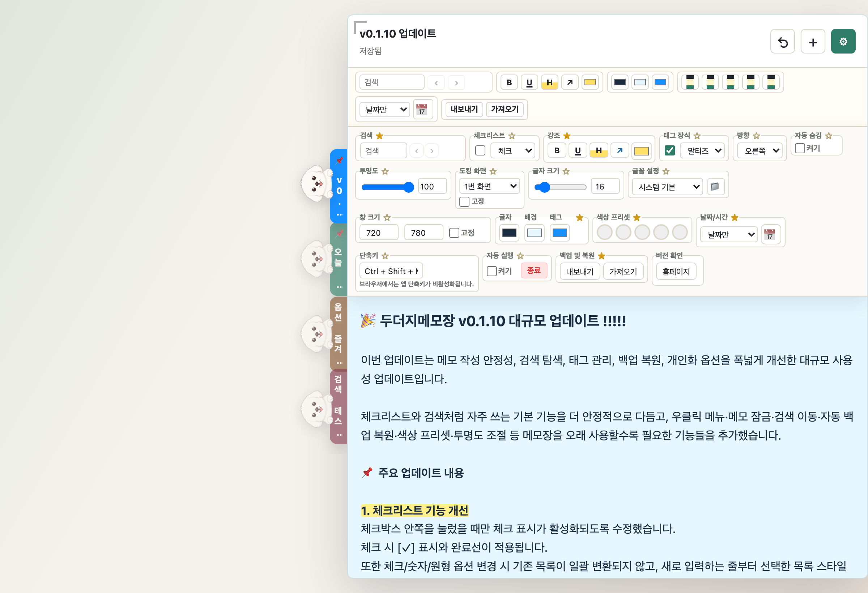
Task: Toggle favorite star for 글꼴 설정
Action: [666, 171]
